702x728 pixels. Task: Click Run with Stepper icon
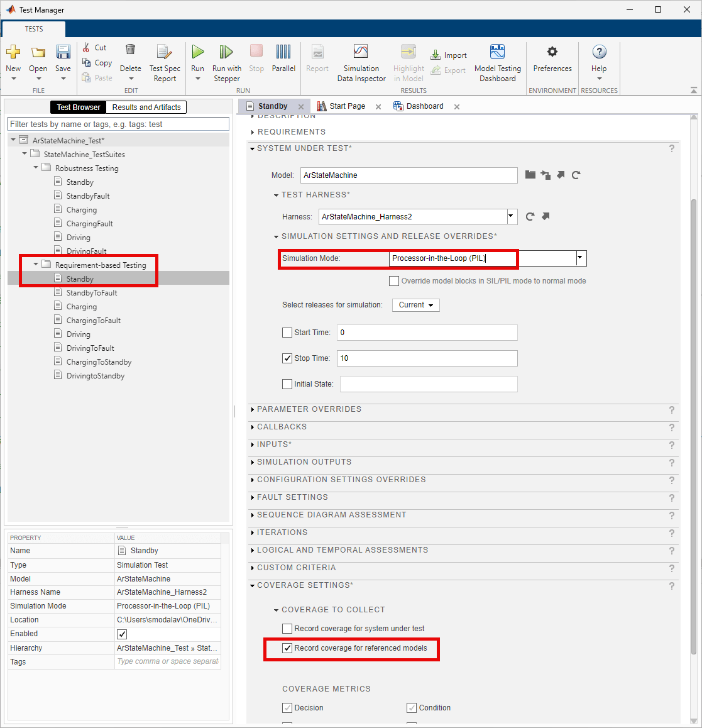(226, 53)
